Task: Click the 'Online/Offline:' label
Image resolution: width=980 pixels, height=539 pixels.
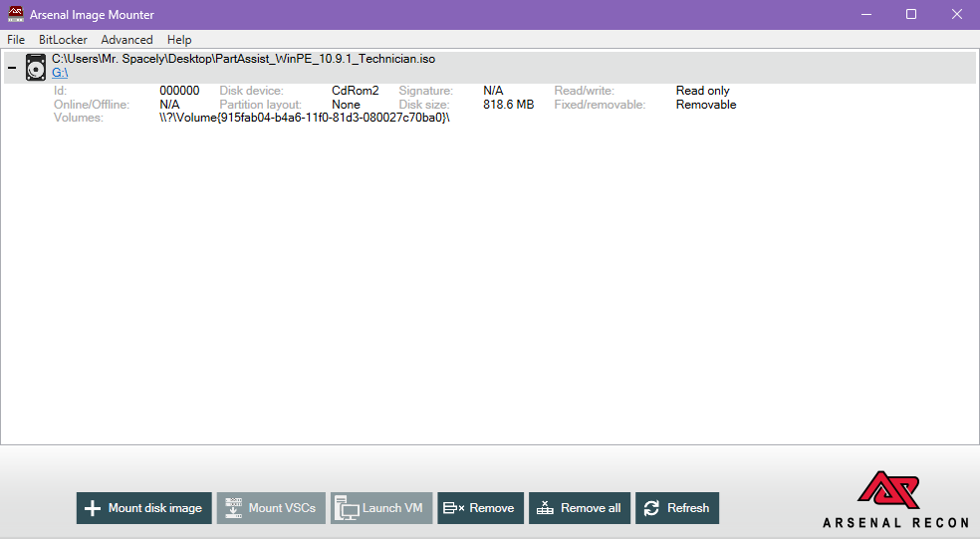Action: 92,105
